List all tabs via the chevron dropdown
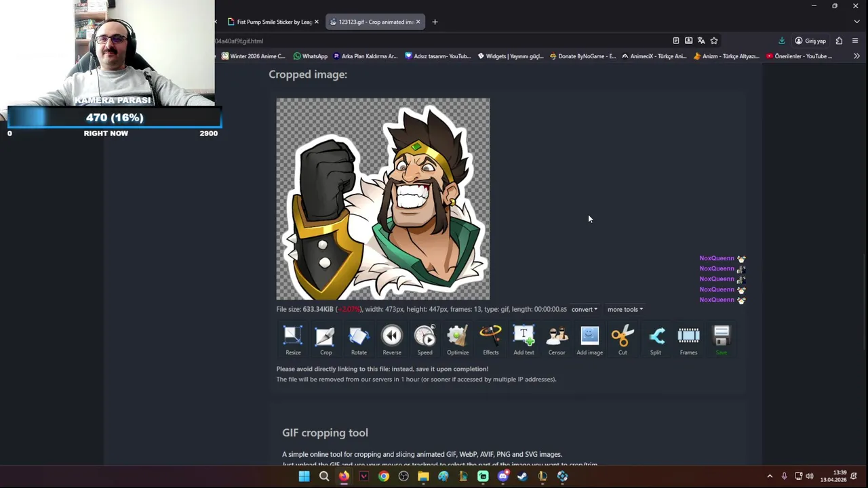The width and height of the screenshot is (868, 488). [x=856, y=22]
